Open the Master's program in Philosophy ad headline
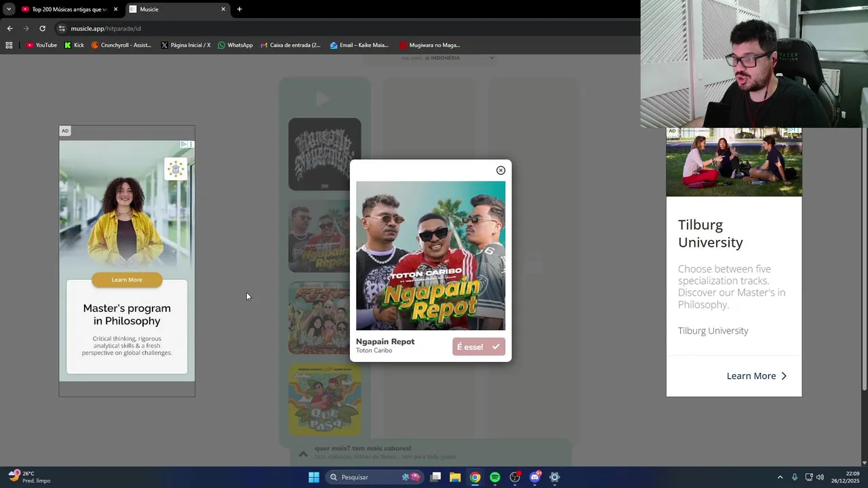 (127, 314)
